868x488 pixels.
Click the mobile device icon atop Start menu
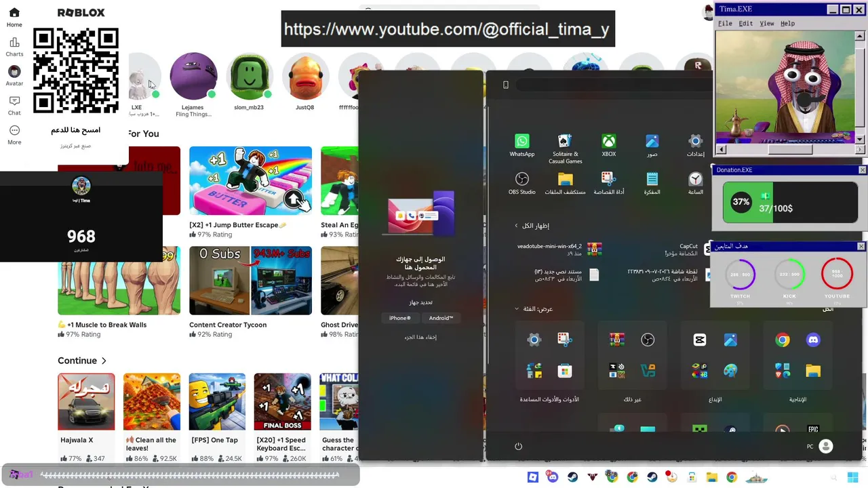pyautogui.click(x=505, y=85)
